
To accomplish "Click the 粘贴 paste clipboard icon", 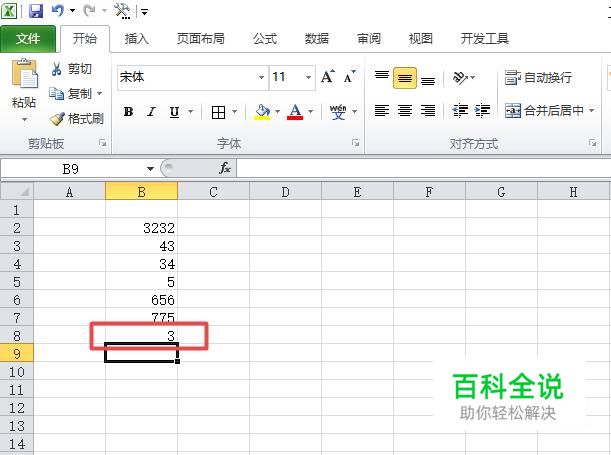I will pyautogui.click(x=25, y=74).
